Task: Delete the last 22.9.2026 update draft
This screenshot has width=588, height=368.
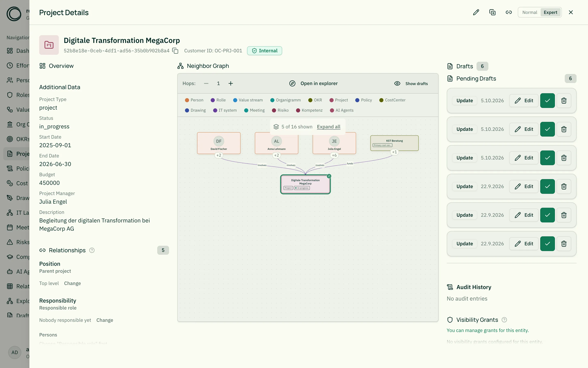Action: (x=564, y=244)
